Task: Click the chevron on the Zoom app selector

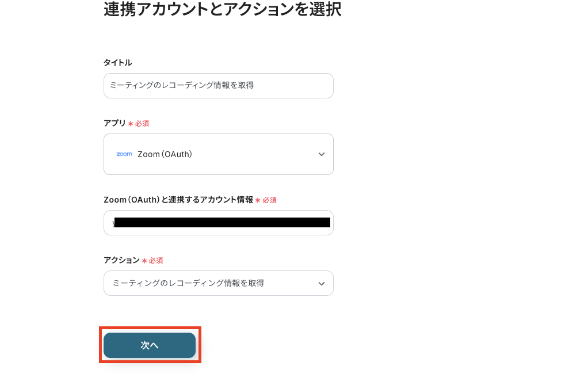Action: (x=322, y=154)
